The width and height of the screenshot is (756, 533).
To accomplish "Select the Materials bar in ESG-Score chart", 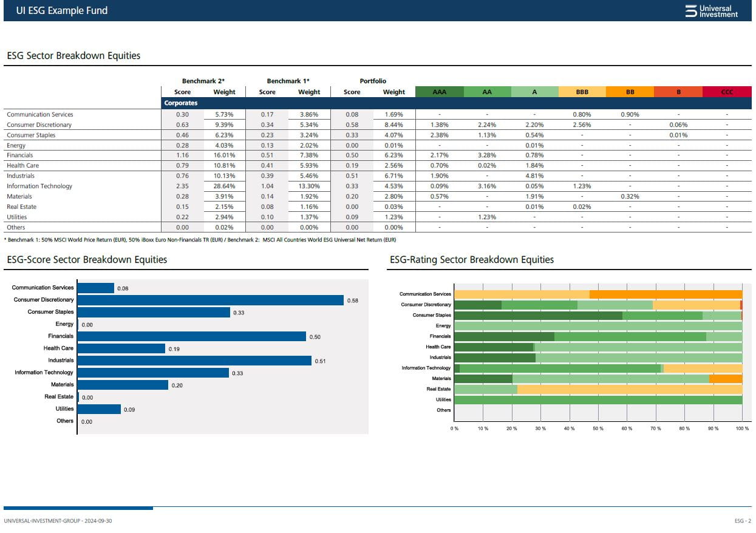I will tap(123, 385).
